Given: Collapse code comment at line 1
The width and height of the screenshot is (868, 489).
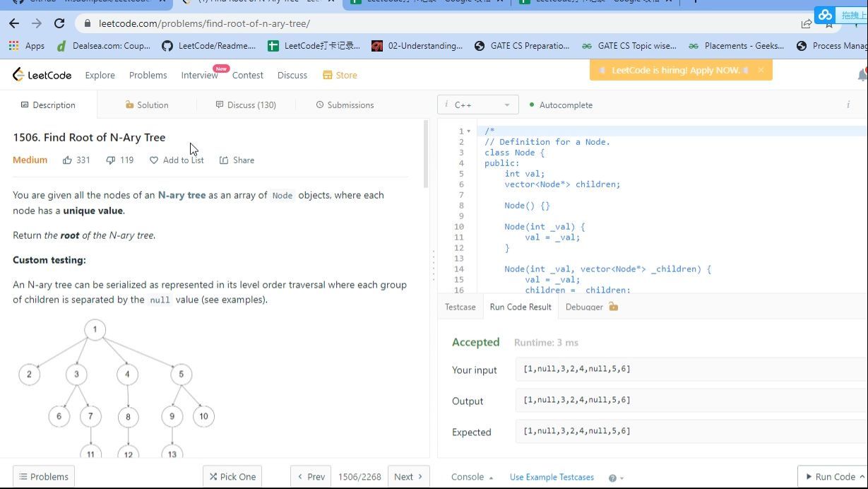Looking at the screenshot, I should 469,131.
